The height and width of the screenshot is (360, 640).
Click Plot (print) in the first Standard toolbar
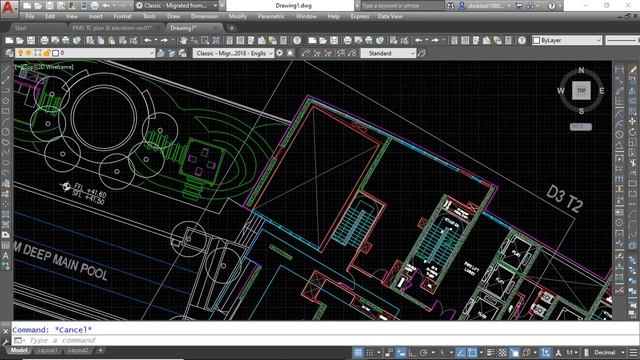point(44,40)
